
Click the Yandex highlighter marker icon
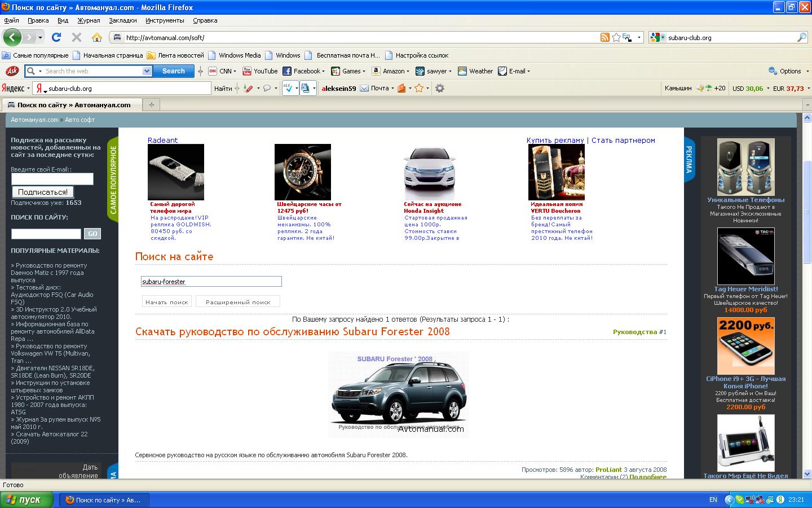248,88
